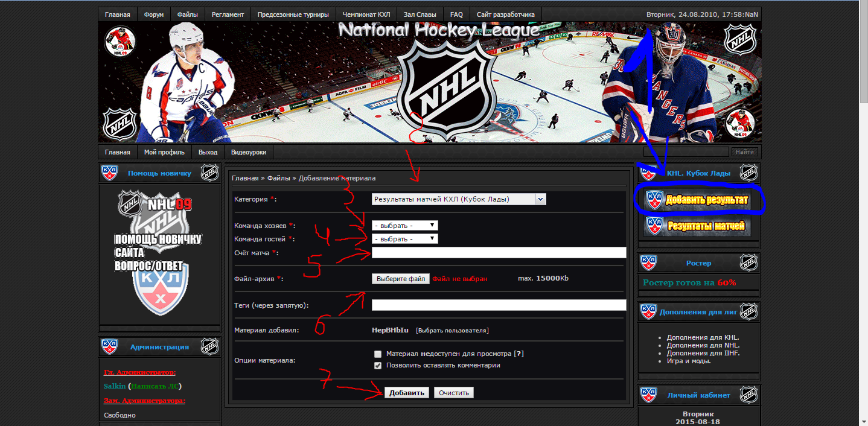Click the Результаты матчей banner button
This screenshot has height=426, width=868.
[697, 226]
